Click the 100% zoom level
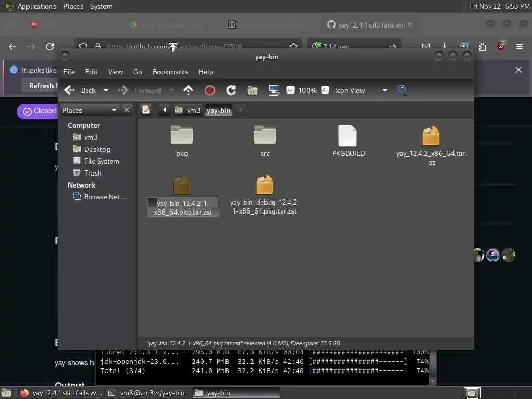Viewport: 532px width, 399px height. 308,90
